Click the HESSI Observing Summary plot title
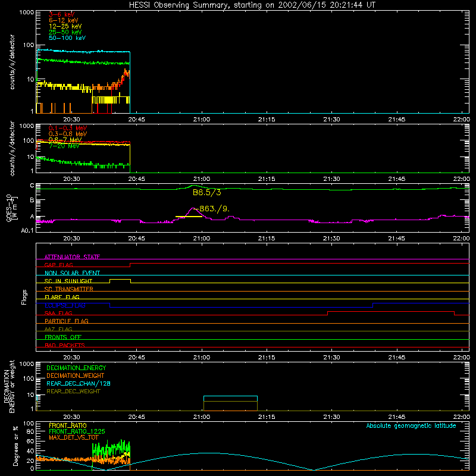 click(x=252, y=5)
